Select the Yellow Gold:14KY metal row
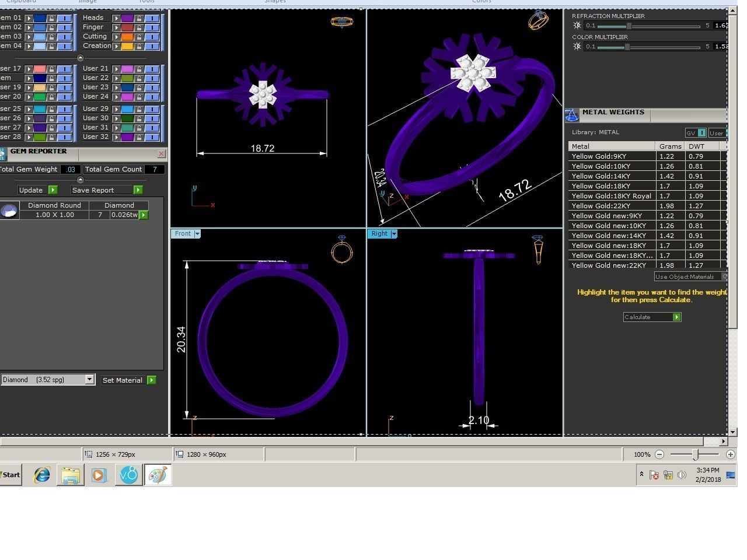Screen dimensions: 747x560 coord(647,176)
